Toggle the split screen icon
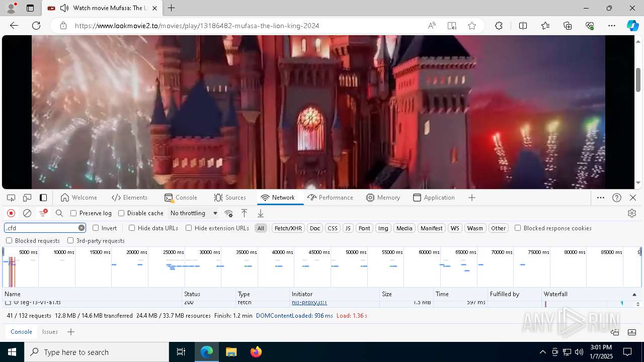Screen dimensions: 644x362 coord(523,26)
